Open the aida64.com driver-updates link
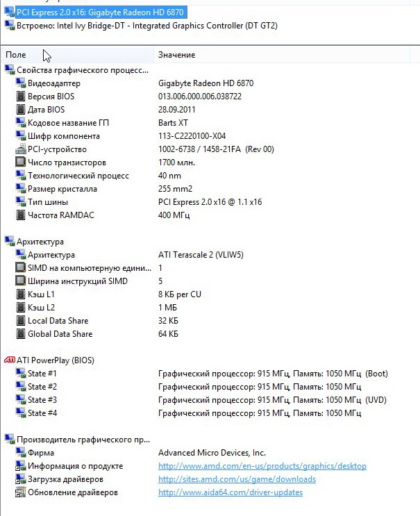 pyautogui.click(x=230, y=492)
